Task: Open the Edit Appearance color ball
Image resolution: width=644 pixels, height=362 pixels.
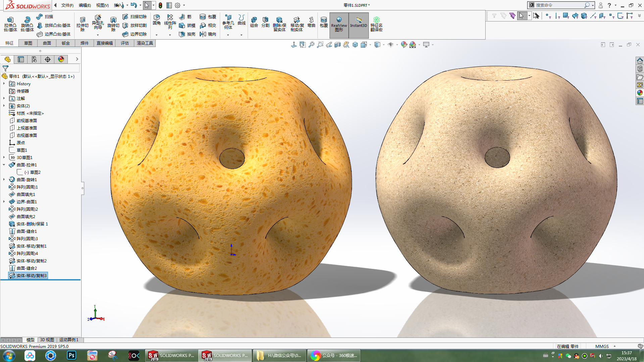Action: [404, 45]
